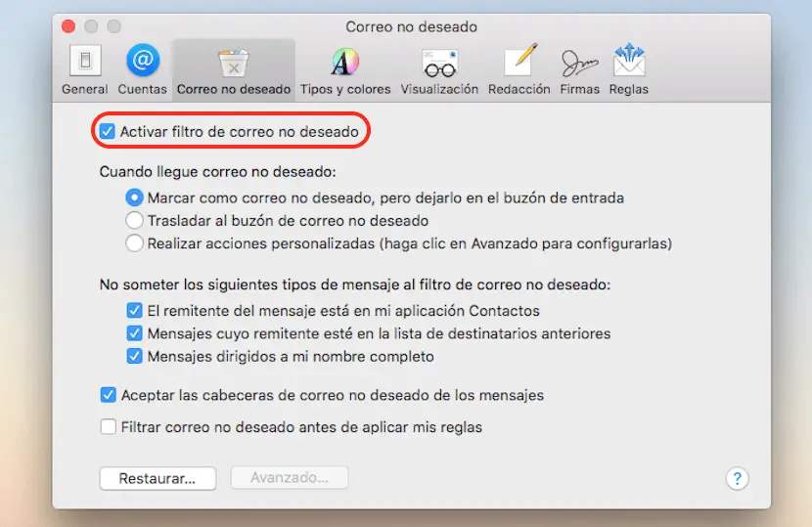Viewport: 812px width, 527px height.
Task: Toggle Mensajes dirigidos a mi nombre completo
Action: (134, 356)
